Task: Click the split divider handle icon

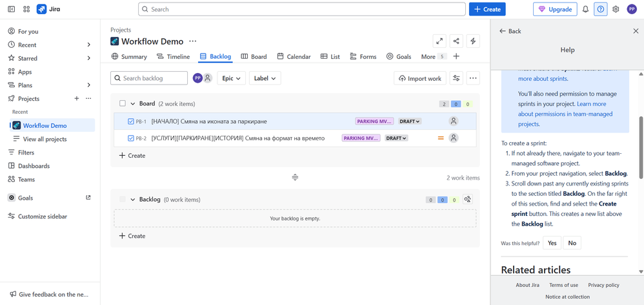Action: (x=295, y=178)
